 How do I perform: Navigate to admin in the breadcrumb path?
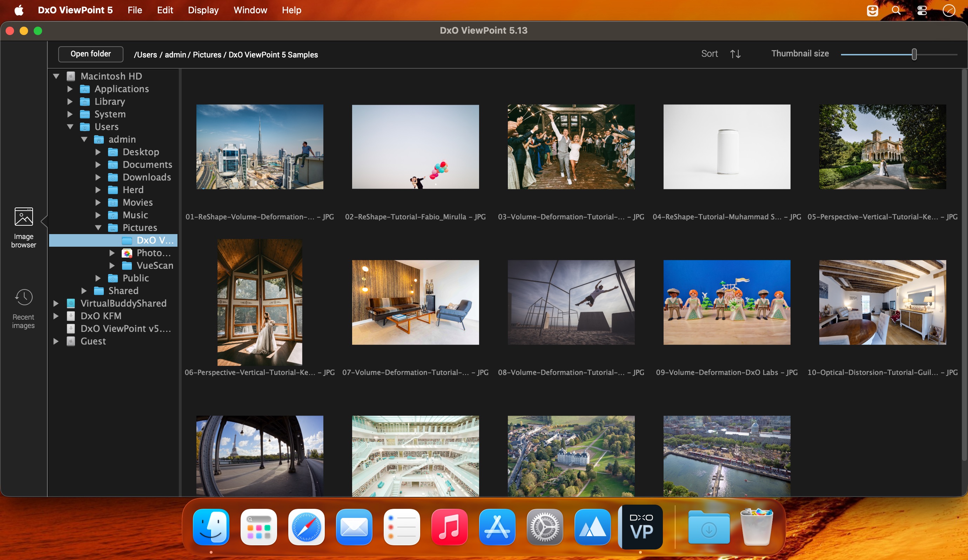tap(176, 55)
